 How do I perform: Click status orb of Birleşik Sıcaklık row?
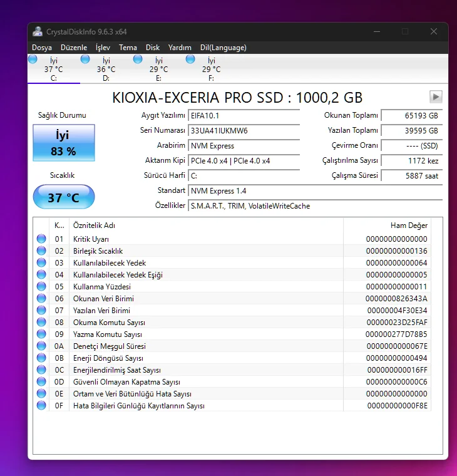(x=41, y=251)
